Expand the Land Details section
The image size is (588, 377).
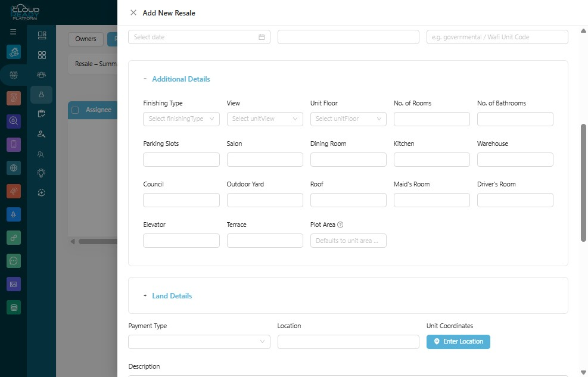(x=145, y=296)
